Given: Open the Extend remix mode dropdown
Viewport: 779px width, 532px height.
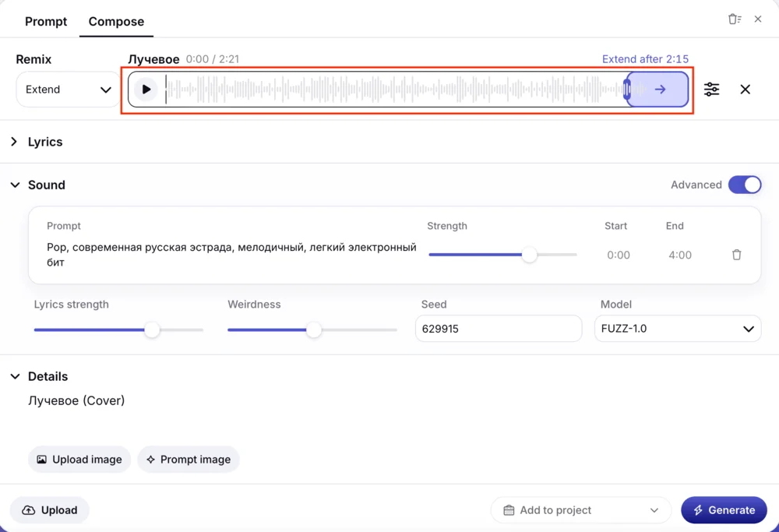Looking at the screenshot, I should point(68,90).
